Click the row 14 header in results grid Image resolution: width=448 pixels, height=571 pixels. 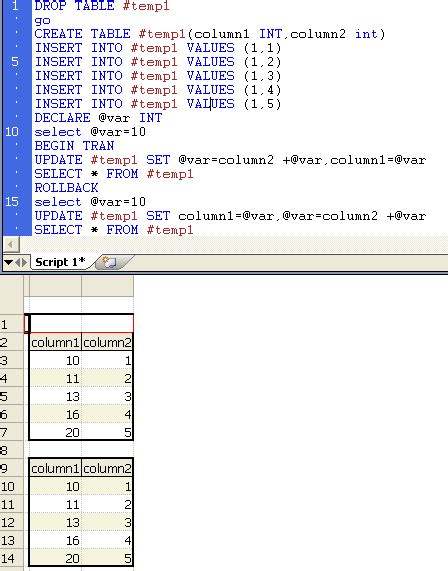pos(12,558)
